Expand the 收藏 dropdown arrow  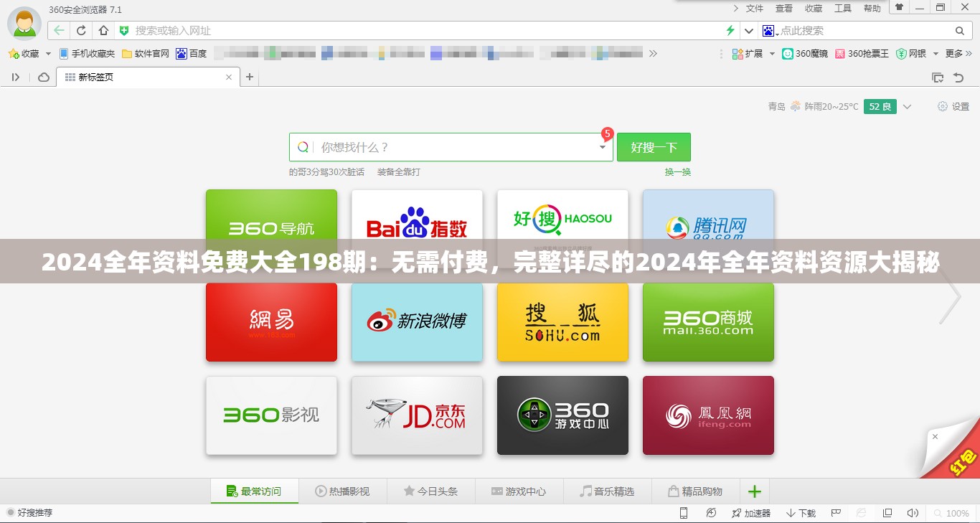pos(48,54)
